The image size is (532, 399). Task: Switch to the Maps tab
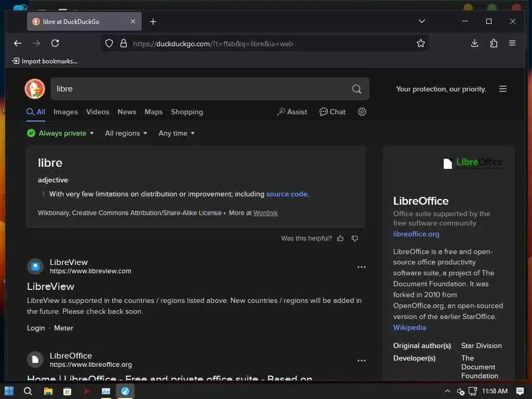coord(153,112)
